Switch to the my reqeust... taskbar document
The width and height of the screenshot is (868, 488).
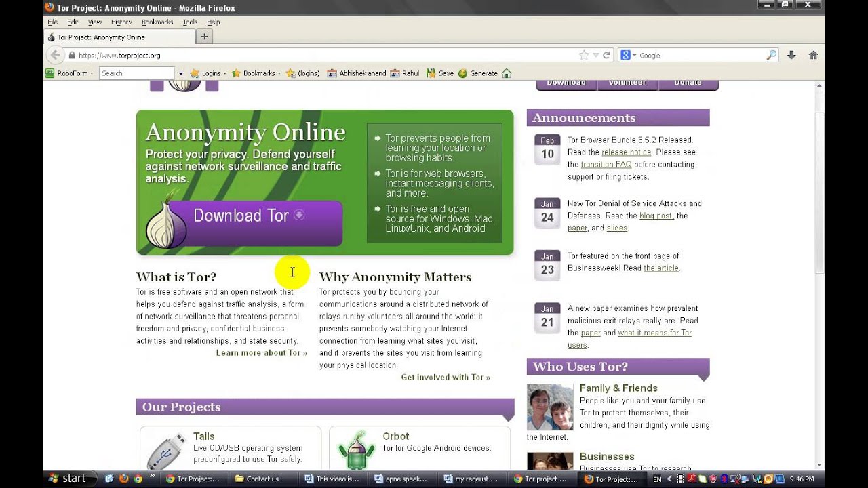click(x=474, y=479)
